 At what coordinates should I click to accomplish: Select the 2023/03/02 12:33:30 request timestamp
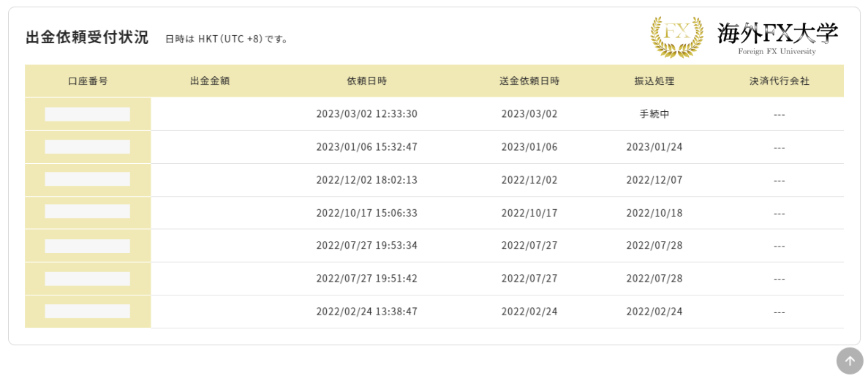click(366, 114)
